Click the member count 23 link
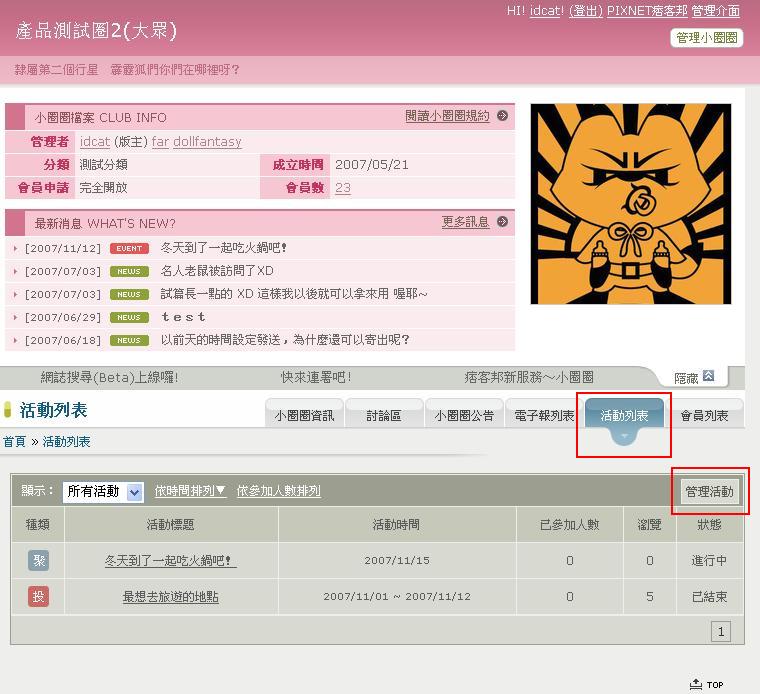 (x=343, y=188)
